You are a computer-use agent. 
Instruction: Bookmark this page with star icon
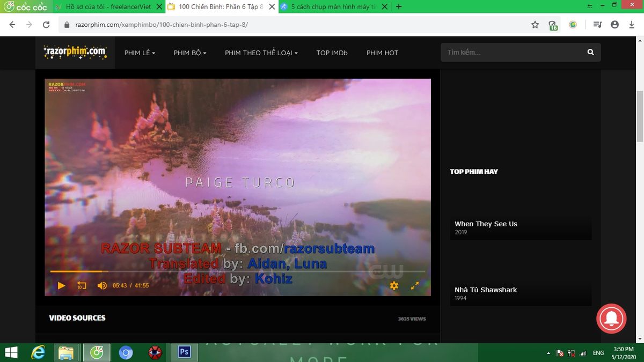[x=535, y=25]
